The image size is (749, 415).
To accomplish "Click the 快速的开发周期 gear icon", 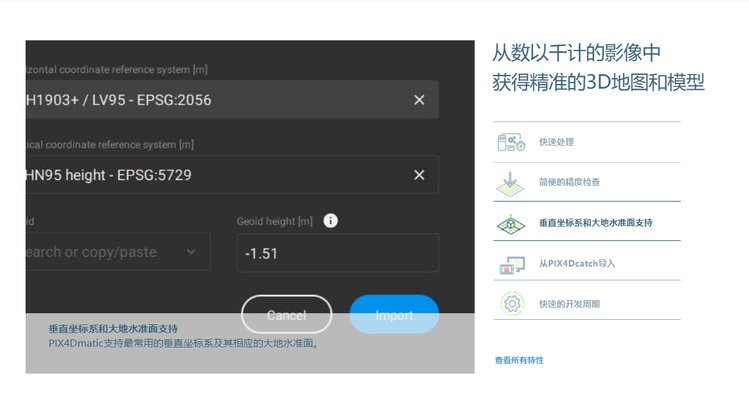I will pos(511,303).
